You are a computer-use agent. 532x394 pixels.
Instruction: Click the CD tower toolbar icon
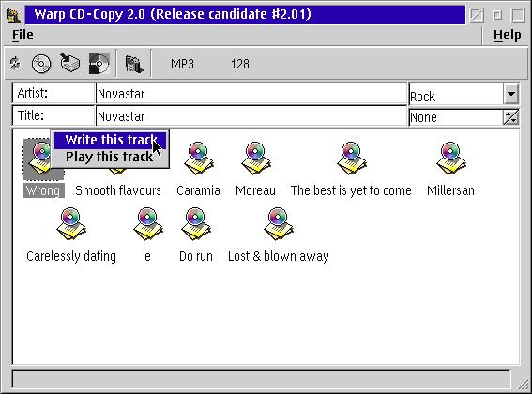133,64
